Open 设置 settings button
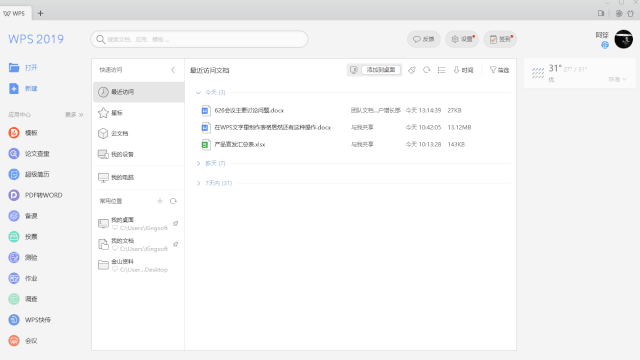The width and height of the screenshot is (640, 360). 462,39
